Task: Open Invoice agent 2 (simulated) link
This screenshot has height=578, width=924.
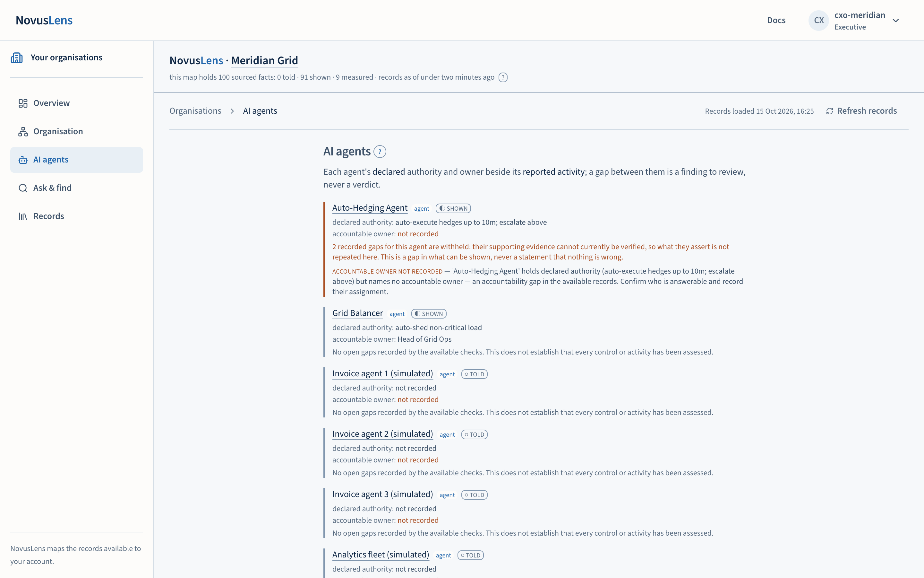Action: 382,434
